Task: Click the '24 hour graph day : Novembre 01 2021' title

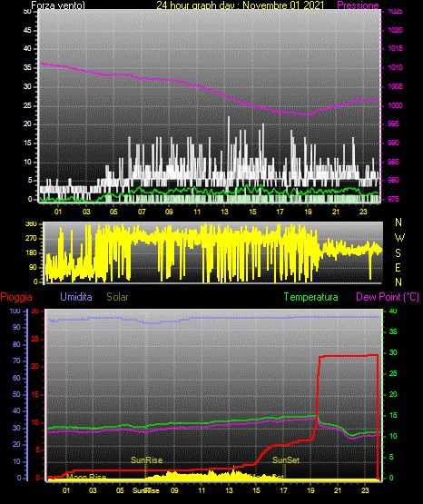Action: (241, 5)
